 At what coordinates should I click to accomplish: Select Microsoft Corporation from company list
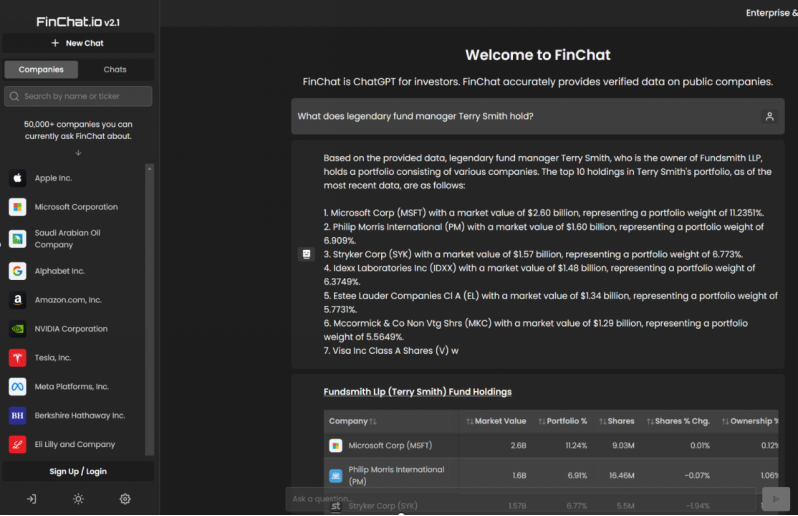coord(75,207)
